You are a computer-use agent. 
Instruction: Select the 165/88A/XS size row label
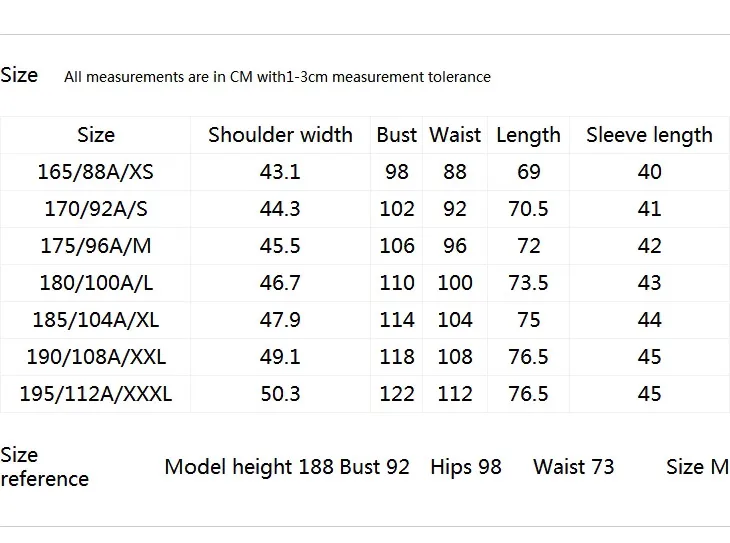(95, 172)
